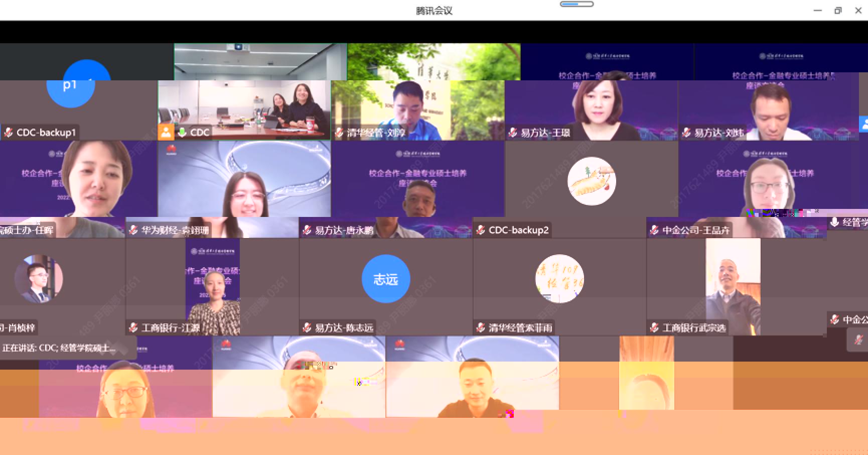Click the muted mic icon beside CDC-backup2

(x=480, y=230)
